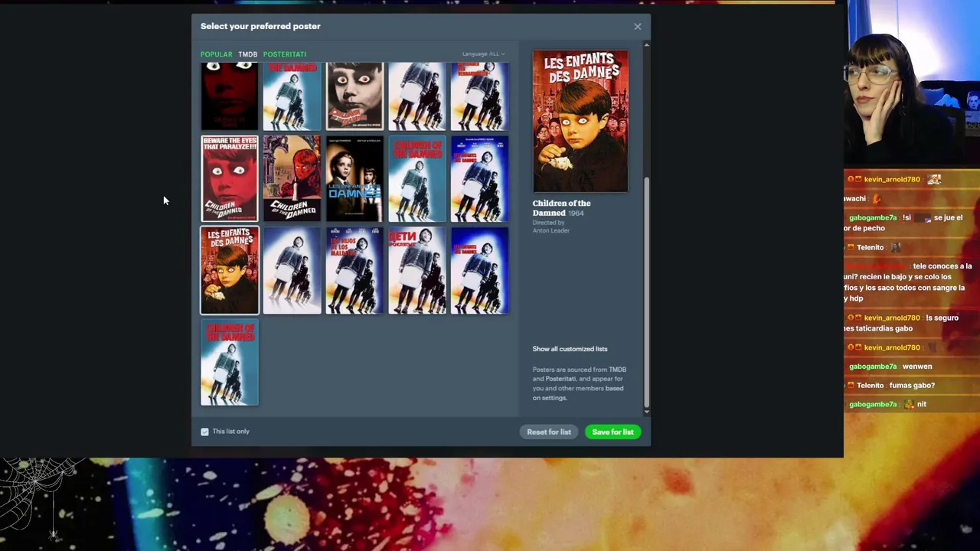Select the highlighted Les Enfants des Damnés grid poster
This screenshot has width=980, height=551.
click(x=230, y=271)
